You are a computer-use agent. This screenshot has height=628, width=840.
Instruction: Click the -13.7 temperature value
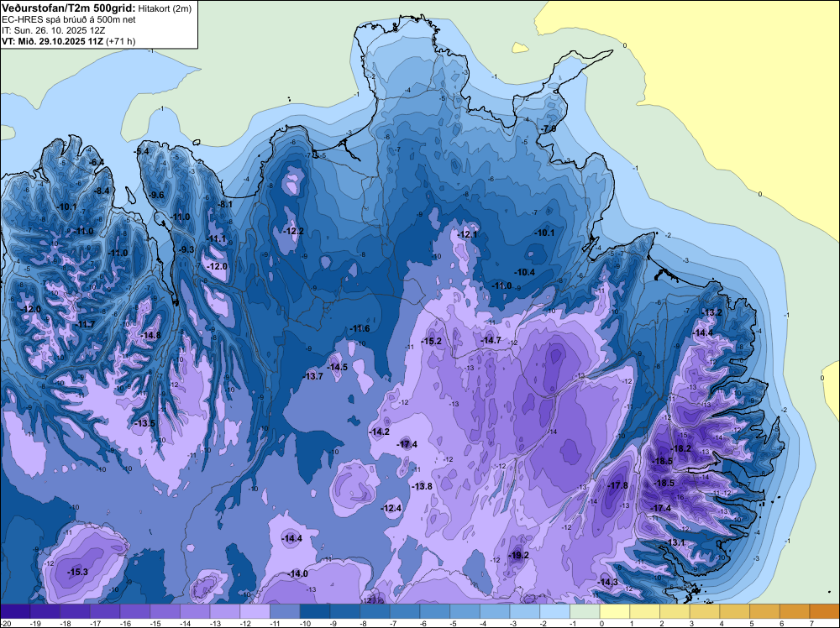coord(313,377)
